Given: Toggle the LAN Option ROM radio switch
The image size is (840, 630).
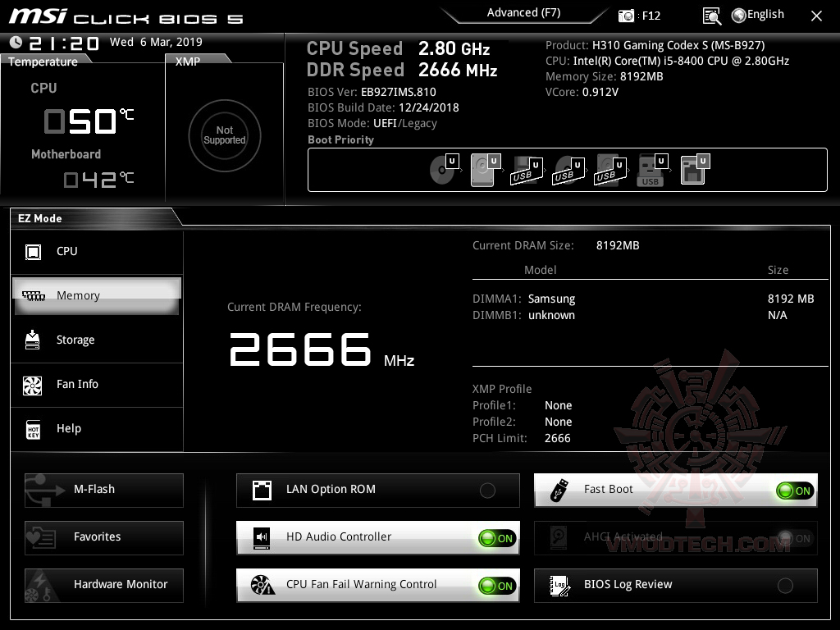Looking at the screenshot, I should (487, 491).
